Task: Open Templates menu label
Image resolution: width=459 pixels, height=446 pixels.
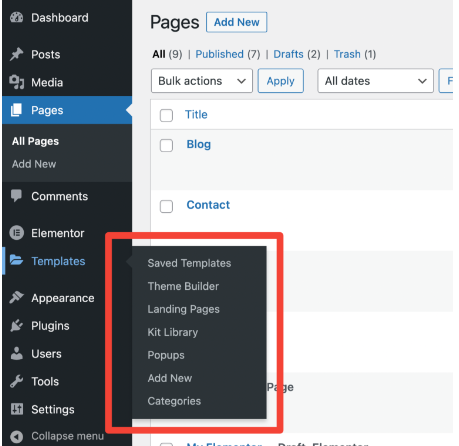Action: [58, 261]
